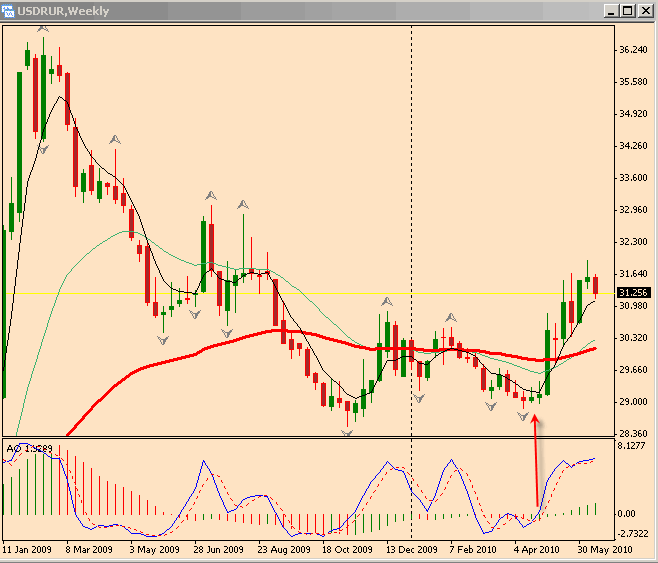Click the 30 May 2010 date label
Image resolution: width=658 pixels, height=563 pixels.
(605, 549)
